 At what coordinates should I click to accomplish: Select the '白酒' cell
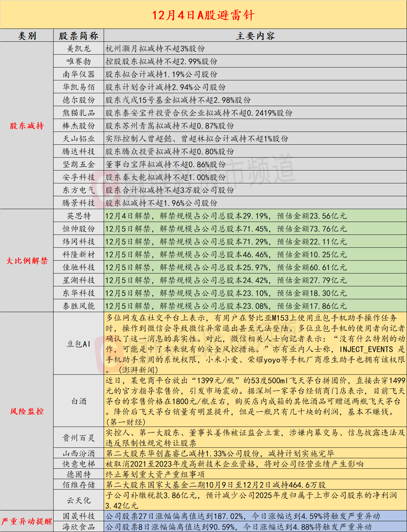[x=79, y=402]
